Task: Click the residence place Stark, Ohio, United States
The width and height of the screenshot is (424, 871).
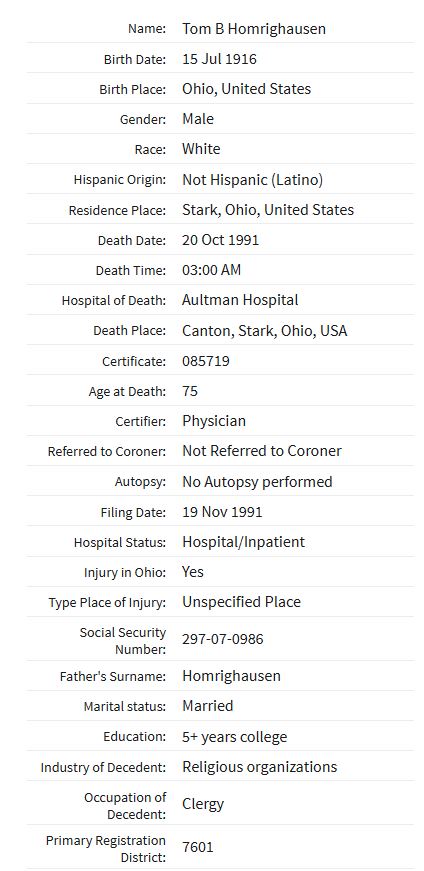Action: point(268,209)
